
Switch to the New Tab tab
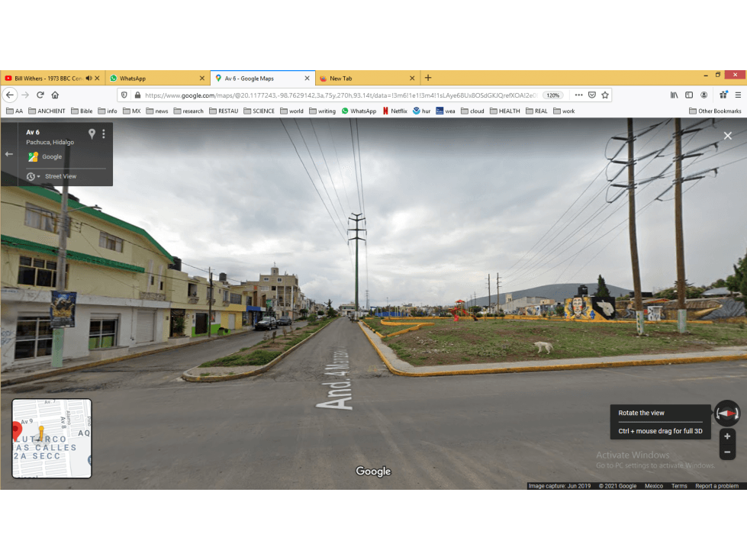(367, 78)
